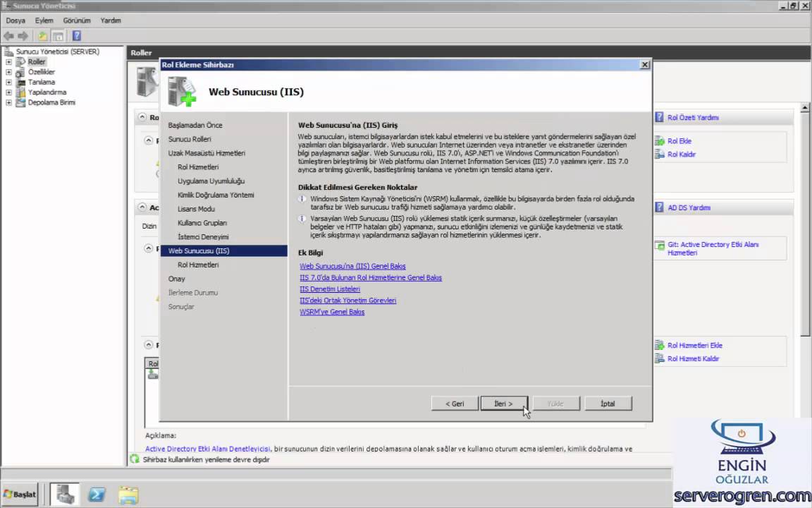Click the Tanılama tree icon
The image size is (812, 508).
[x=20, y=82]
